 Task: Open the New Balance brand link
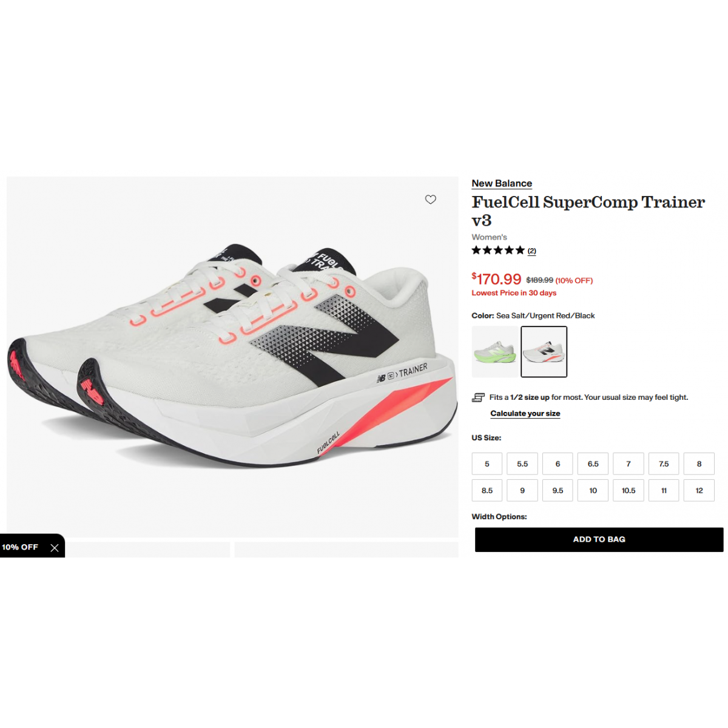[x=502, y=183]
